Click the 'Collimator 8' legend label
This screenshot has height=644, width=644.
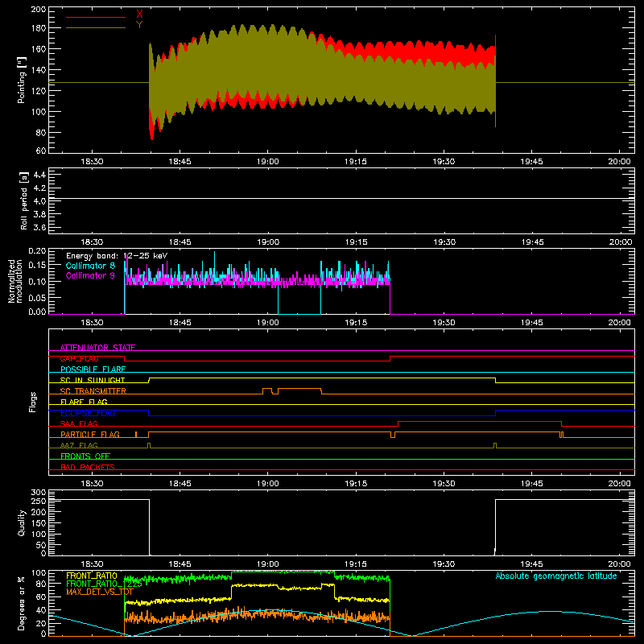point(90,266)
